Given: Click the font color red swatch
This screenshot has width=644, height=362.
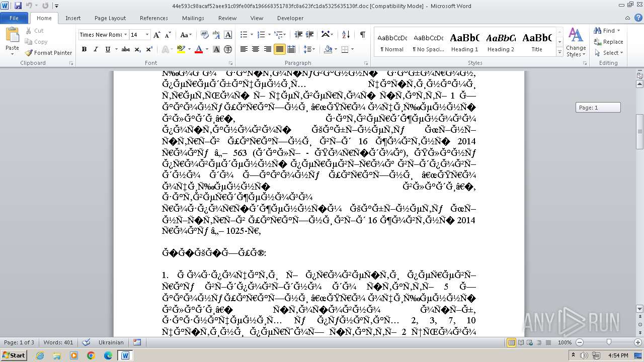Looking at the screenshot, I should click(x=198, y=49).
